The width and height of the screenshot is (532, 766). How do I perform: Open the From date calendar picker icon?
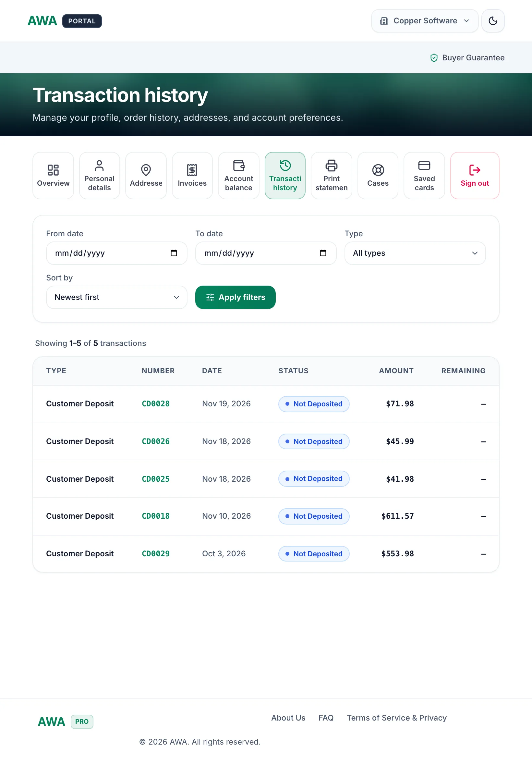[174, 253]
